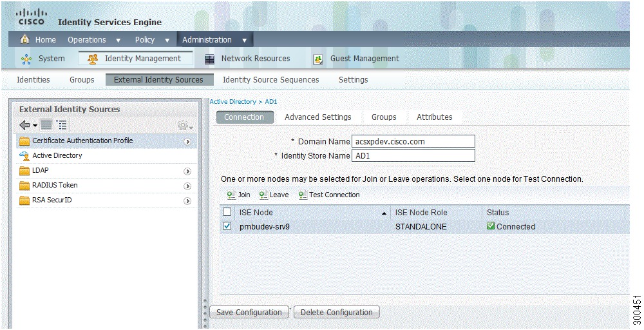Click the RADIUS Token folder icon
This screenshot has width=644, height=330.
24,186
